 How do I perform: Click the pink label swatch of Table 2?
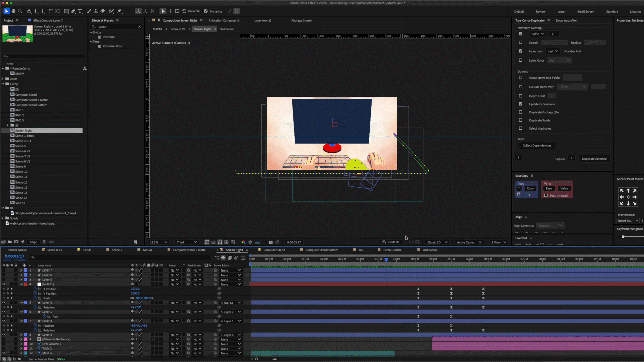pyautogui.click(x=26, y=348)
